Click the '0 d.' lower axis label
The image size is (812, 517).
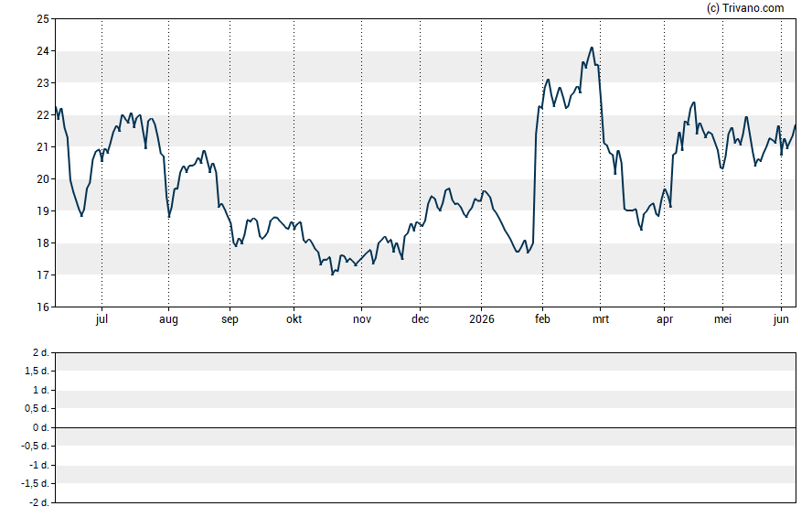click(x=41, y=428)
